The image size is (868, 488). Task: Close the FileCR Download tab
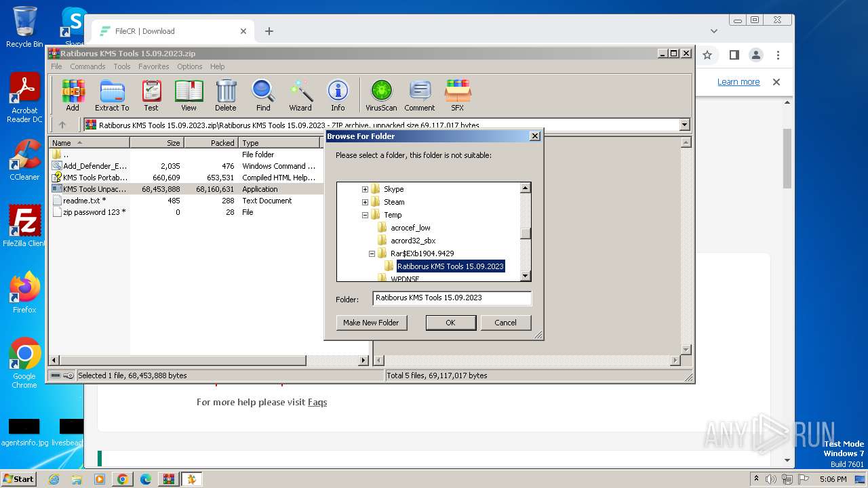(243, 31)
